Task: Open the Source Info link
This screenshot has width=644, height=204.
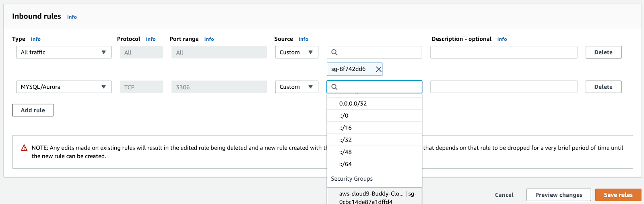Action: pyautogui.click(x=303, y=39)
